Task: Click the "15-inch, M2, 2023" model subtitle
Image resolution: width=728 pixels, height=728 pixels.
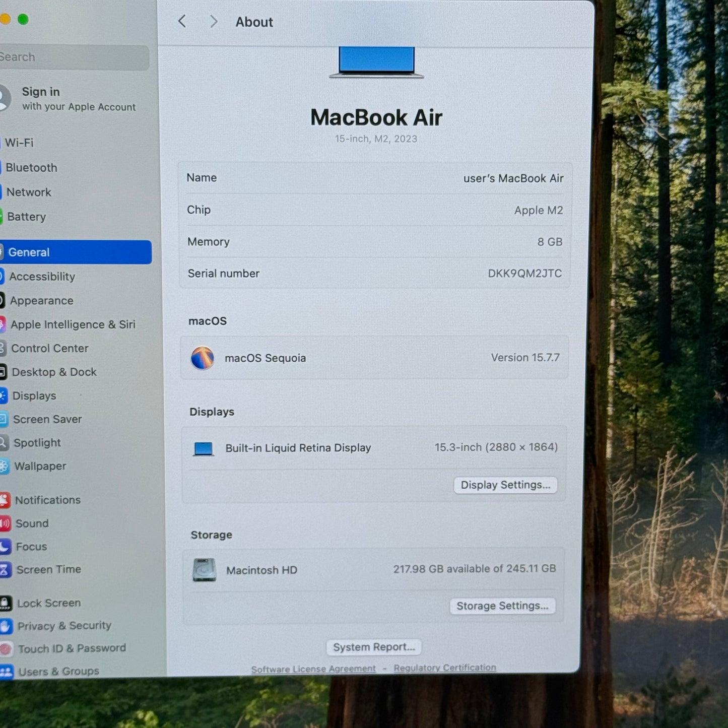Action: (x=376, y=139)
